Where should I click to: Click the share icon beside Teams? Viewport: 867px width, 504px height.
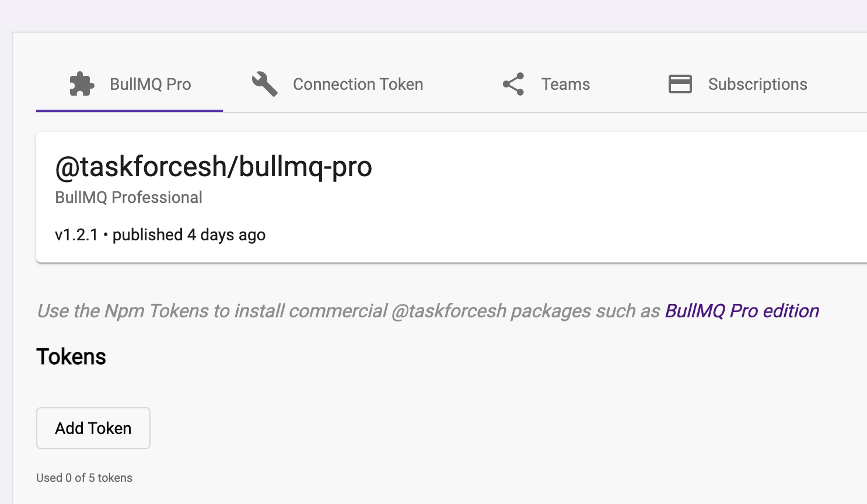[513, 84]
